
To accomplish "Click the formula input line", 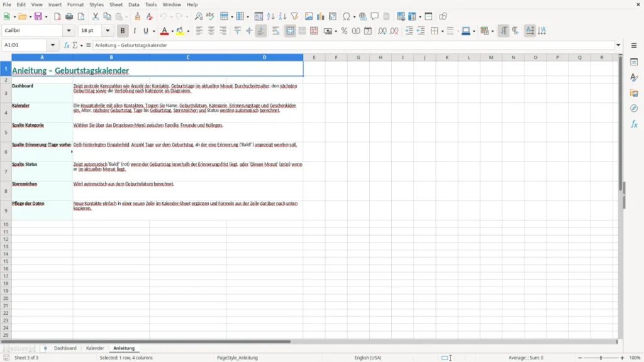I will point(353,45).
